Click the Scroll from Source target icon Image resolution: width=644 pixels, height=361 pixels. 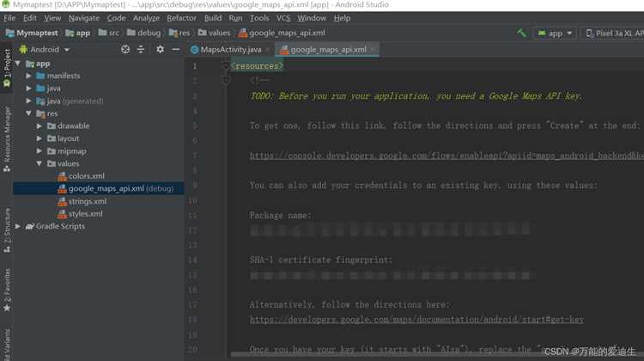tap(125, 49)
